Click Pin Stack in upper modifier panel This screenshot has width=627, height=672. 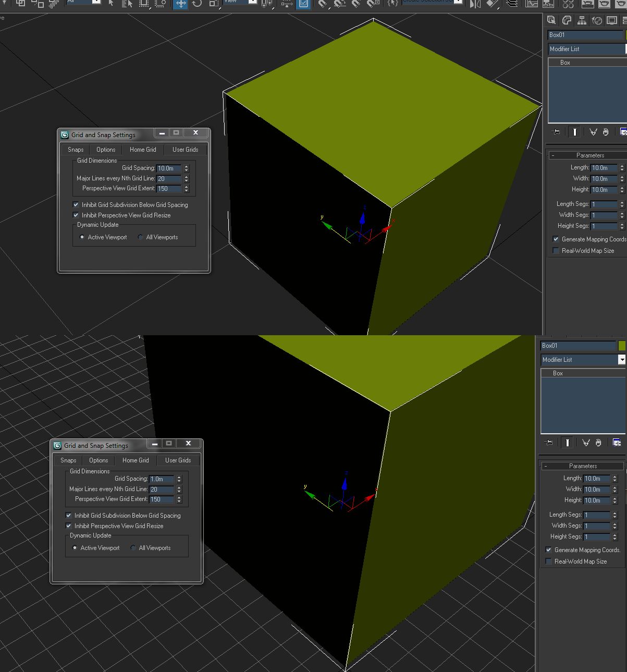coord(556,132)
